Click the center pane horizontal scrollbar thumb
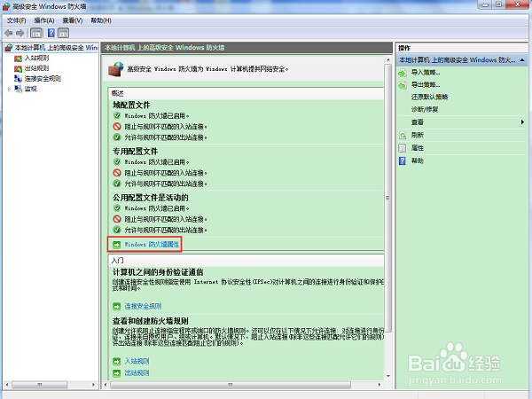The image size is (532, 399). coord(231,385)
